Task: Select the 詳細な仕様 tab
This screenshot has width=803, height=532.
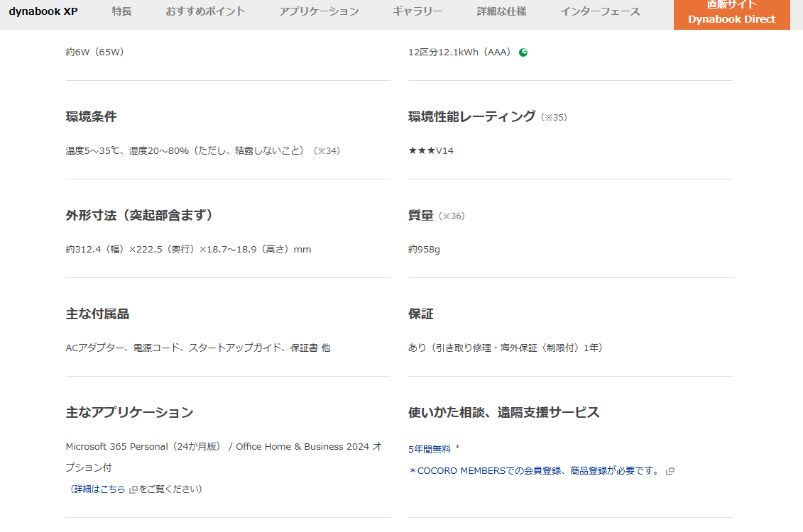Action: tap(501, 11)
